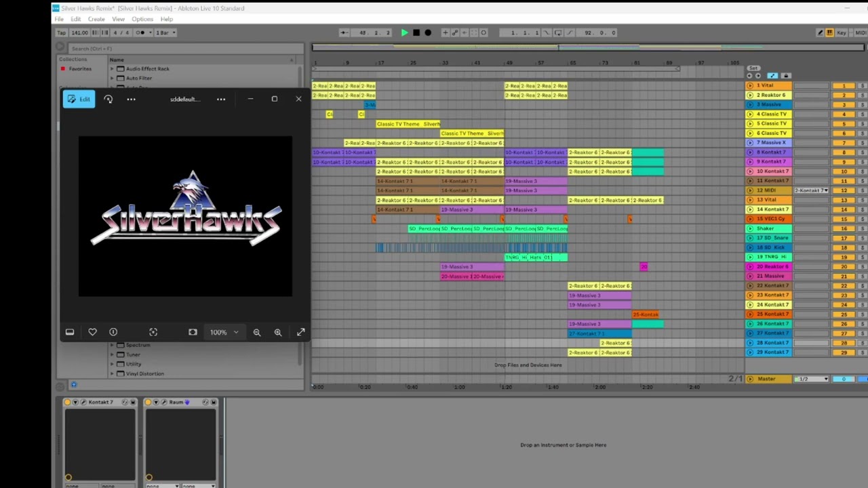Click the 141.00 tempo field

pos(79,33)
